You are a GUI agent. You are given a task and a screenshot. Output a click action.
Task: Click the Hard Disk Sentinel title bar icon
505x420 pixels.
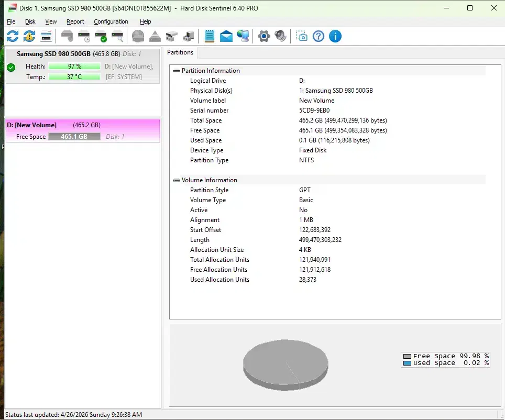12,8
